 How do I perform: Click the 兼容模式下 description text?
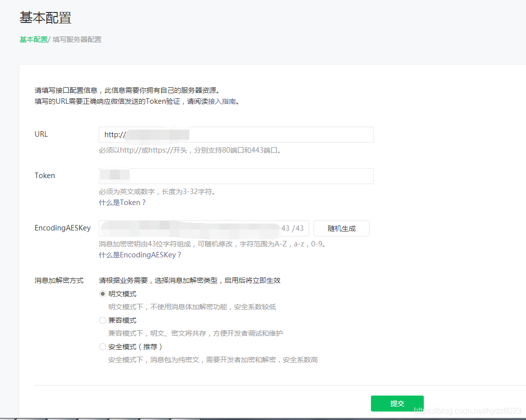pyautogui.click(x=195, y=333)
